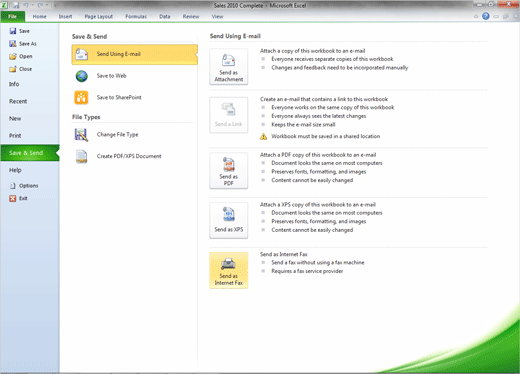Click the Save As icon
Screen dimensions: 520x374
pos(13,44)
